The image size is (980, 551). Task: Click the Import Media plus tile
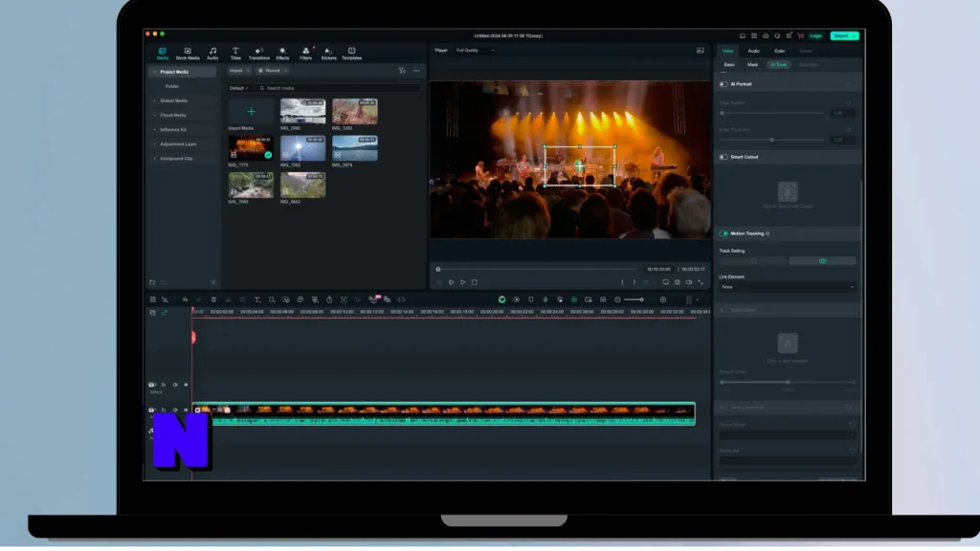(251, 111)
